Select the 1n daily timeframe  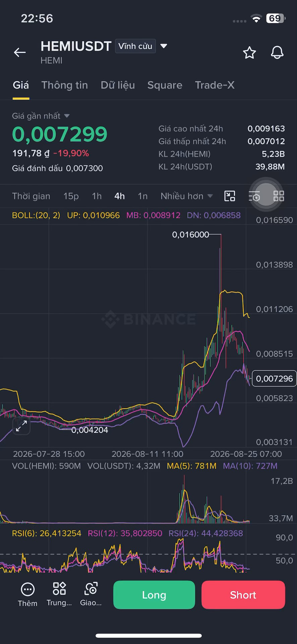click(143, 196)
